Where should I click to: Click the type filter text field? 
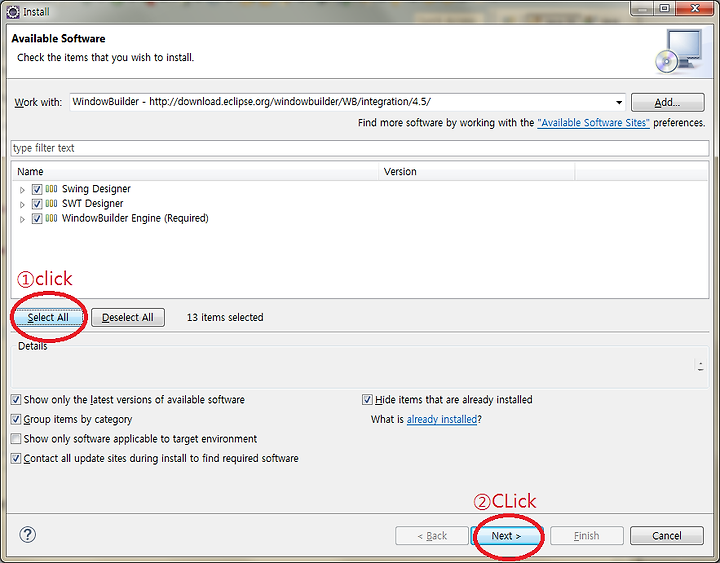tap(360, 148)
